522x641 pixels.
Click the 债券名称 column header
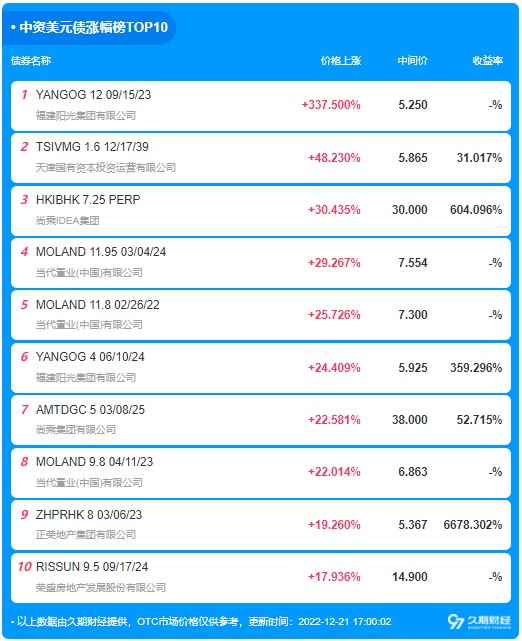[31, 61]
